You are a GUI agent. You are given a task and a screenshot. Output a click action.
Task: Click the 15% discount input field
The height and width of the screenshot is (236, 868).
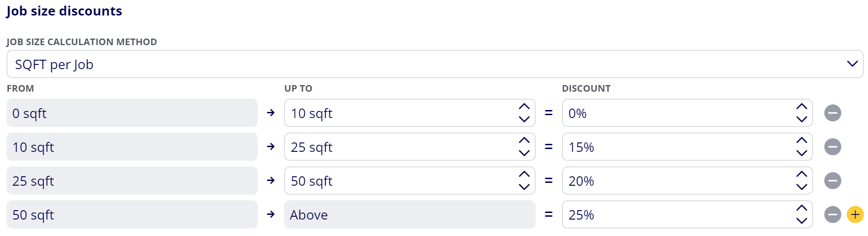click(x=687, y=147)
